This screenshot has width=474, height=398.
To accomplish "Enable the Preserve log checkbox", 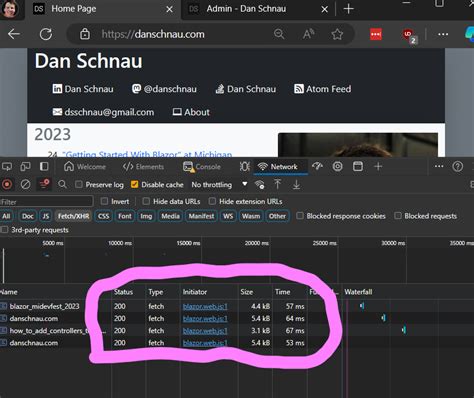I will click(x=79, y=184).
